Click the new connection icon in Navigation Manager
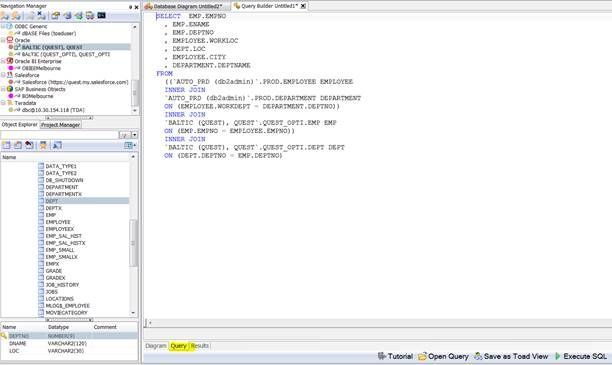This screenshot has height=365, width=612. pos(5,16)
